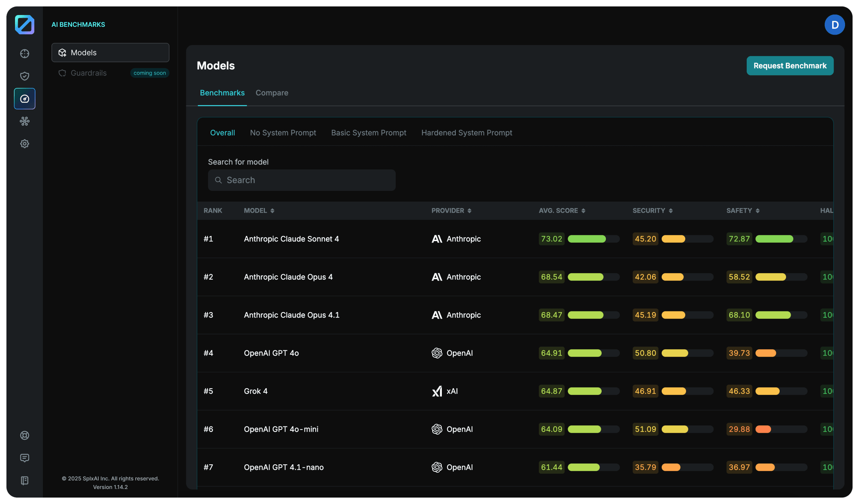Click the active benchmarks speedometer icon
Image resolution: width=859 pixels, height=504 pixels.
24,99
